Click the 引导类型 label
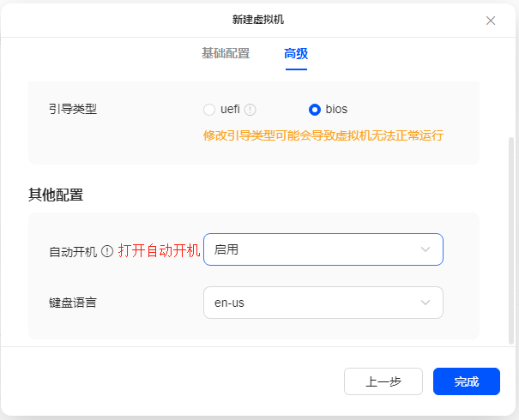Viewport: 519px width, 420px height. tap(73, 109)
